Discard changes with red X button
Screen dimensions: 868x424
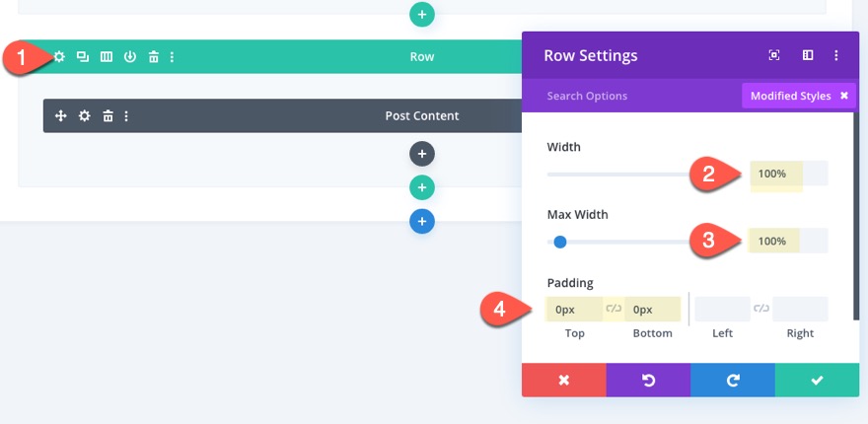[x=563, y=380]
